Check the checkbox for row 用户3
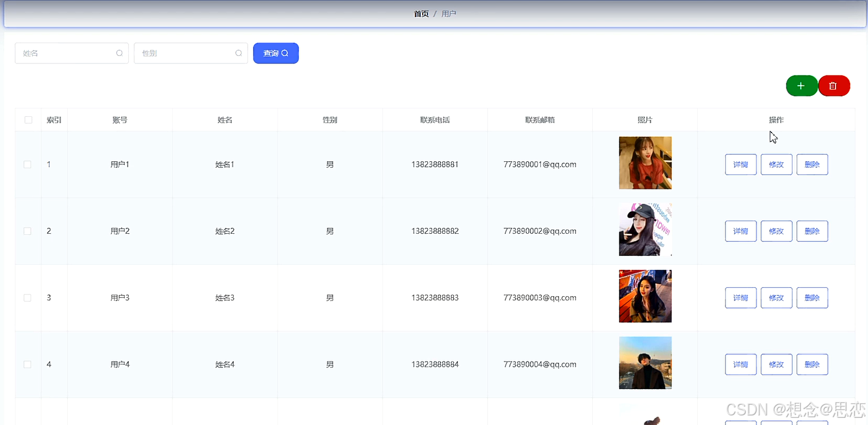Screen dimensions: 868x425 tap(28, 297)
